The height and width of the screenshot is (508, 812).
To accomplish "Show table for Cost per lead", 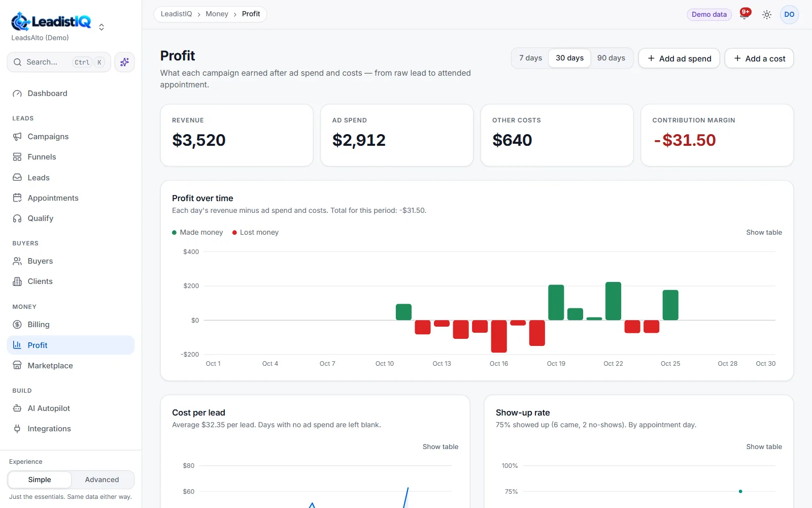I will point(441,447).
